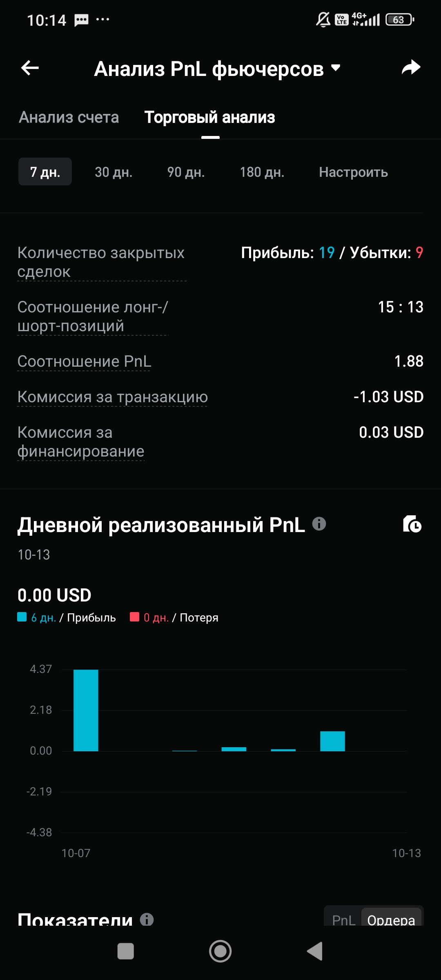The image size is (441, 980).
Task: Tap the share arrow icon
Action: [411, 68]
